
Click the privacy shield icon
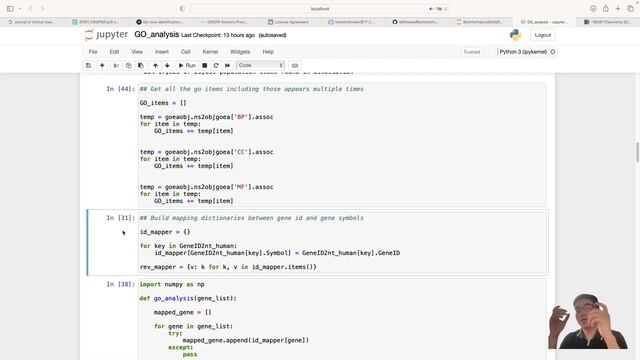[182, 9]
